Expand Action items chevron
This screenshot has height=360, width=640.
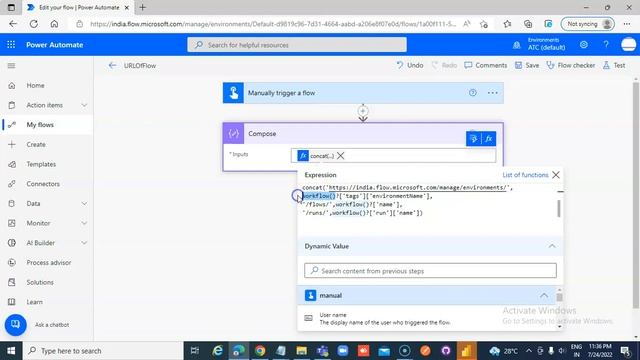click(84, 105)
